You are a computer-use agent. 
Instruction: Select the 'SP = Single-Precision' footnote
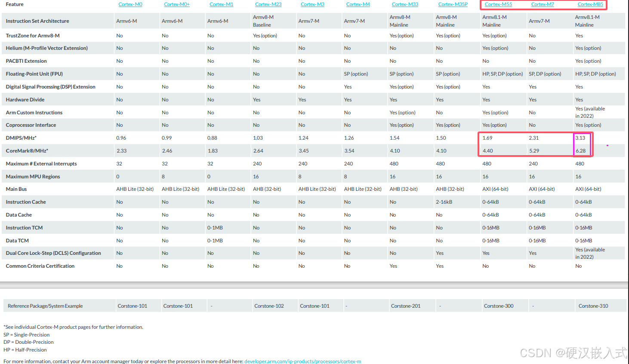point(27,335)
